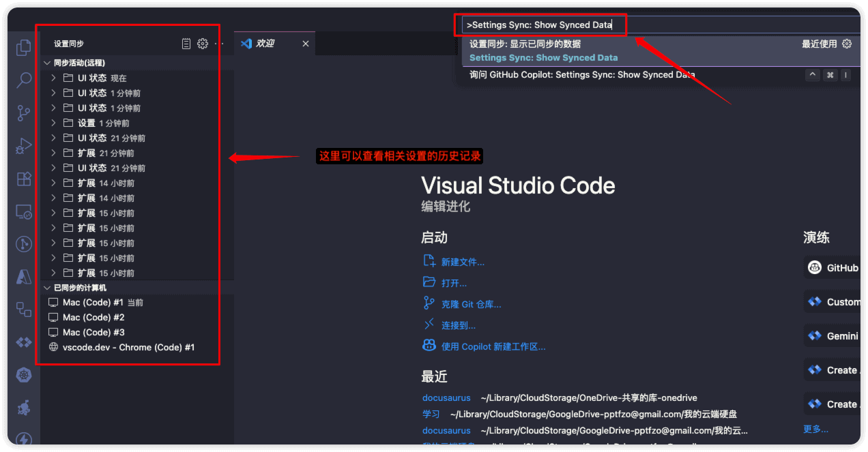Open the more actions ellipsis in 设置同步 header
868x452 pixels.
(x=219, y=44)
